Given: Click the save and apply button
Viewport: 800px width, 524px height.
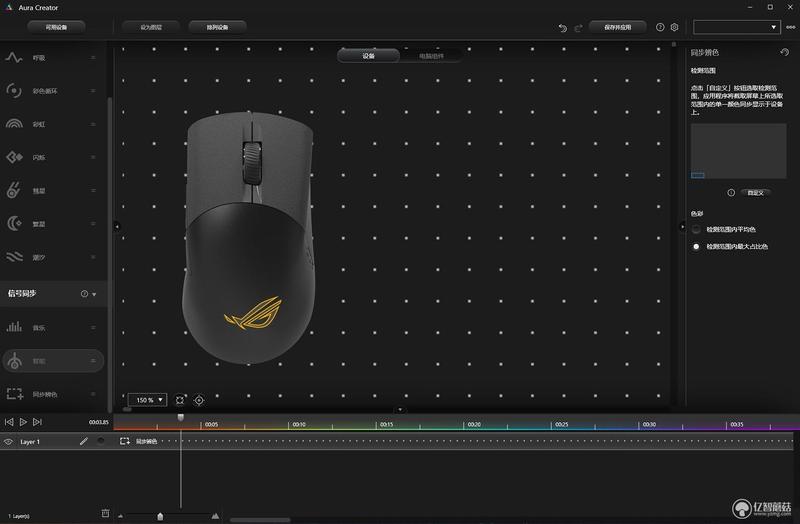Looking at the screenshot, I should (617, 27).
